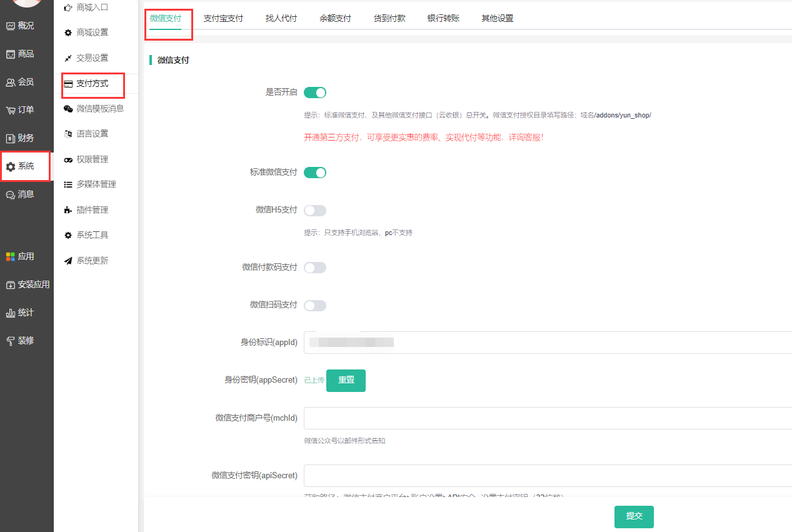Open 微信模板消息 menu entry
792x532 pixels.
[x=100, y=109]
